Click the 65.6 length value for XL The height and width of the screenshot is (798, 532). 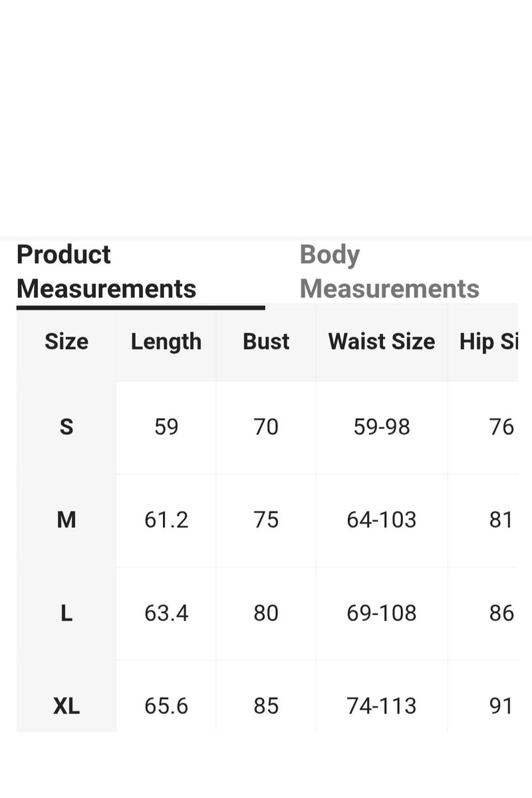(166, 706)
